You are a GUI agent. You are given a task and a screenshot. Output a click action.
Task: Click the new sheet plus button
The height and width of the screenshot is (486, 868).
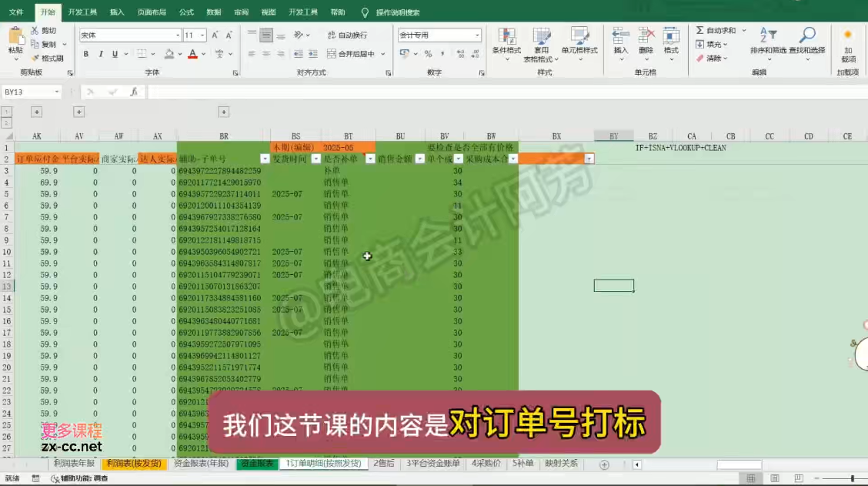coord(604,464)
